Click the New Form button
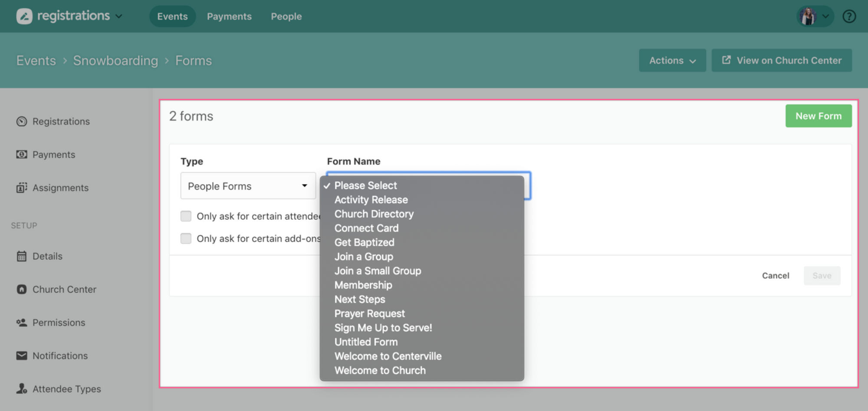 coord(818,116)
